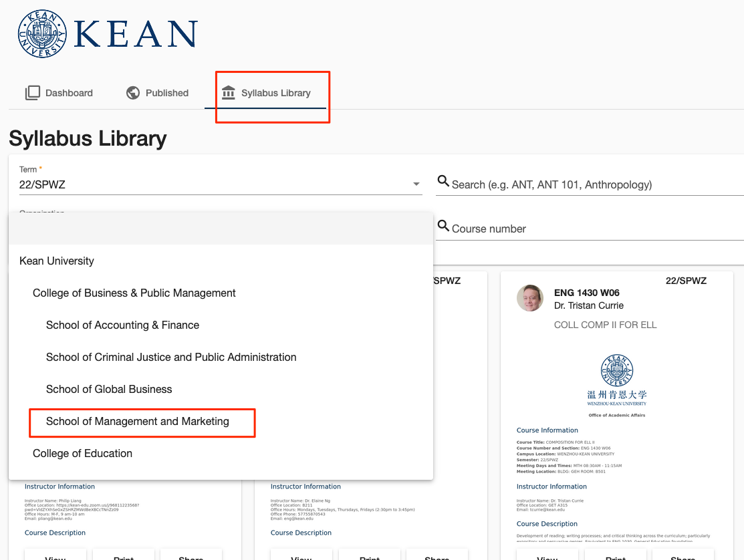
Task: Select Kean University in the organization list
Action: (x=221, y=261)
